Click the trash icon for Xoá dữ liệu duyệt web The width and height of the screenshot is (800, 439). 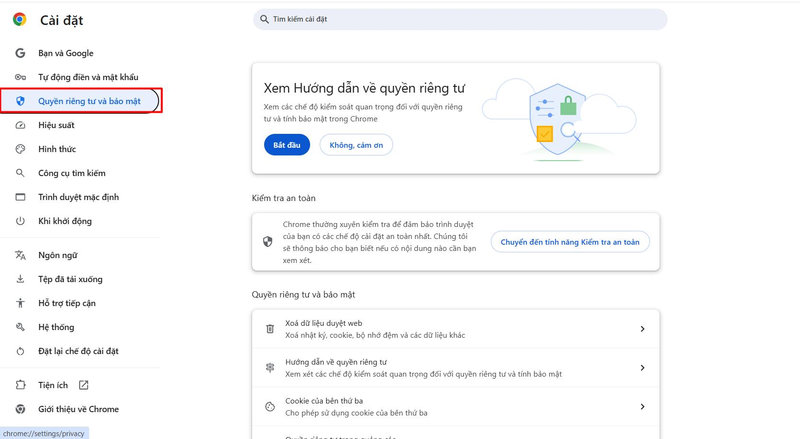coord(270,329)
